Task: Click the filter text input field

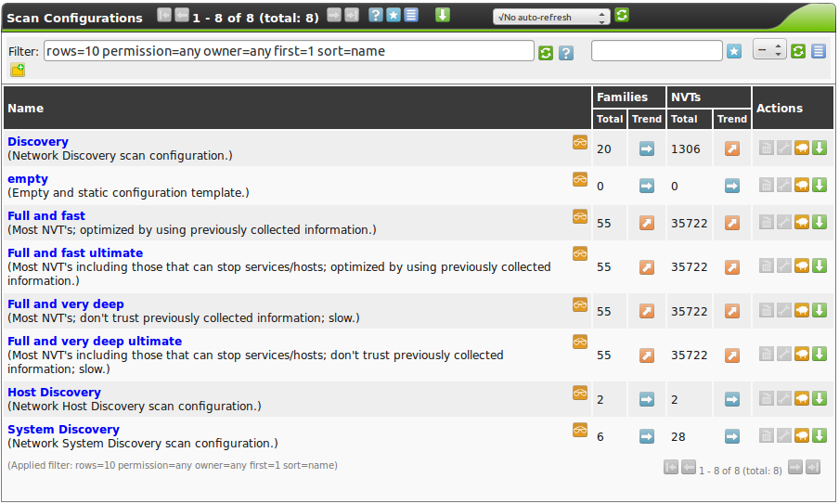Action: click(289, 52)
